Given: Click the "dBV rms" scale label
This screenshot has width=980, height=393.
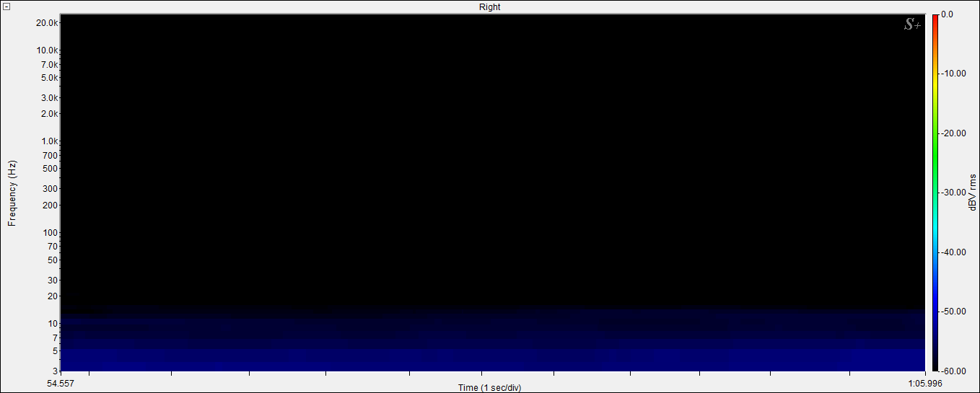Looking at the screenshot, I should [972, 192].
